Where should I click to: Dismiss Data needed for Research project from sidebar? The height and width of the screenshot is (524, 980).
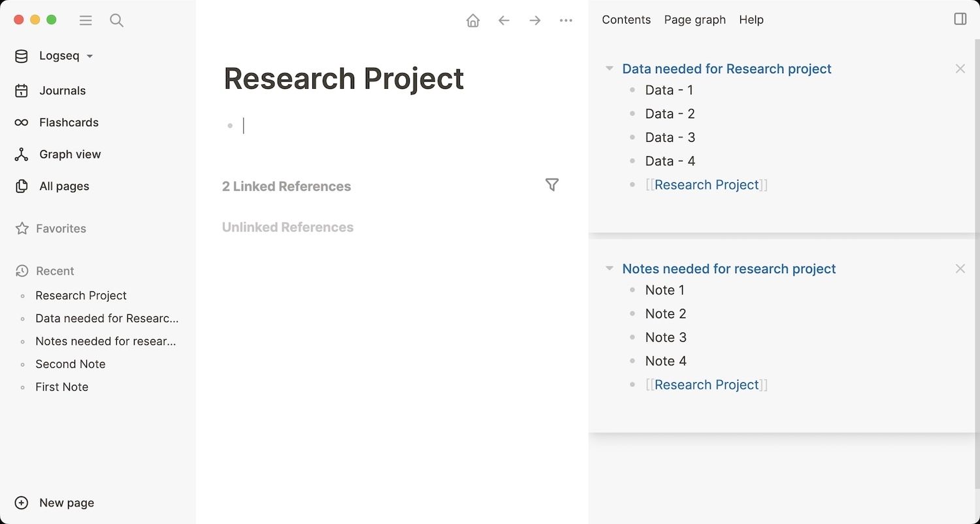pos(960,68)
